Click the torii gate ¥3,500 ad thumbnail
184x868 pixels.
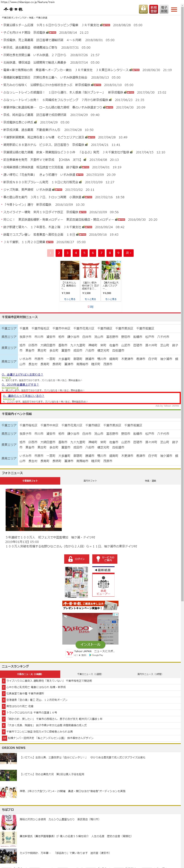click(90, 271)
